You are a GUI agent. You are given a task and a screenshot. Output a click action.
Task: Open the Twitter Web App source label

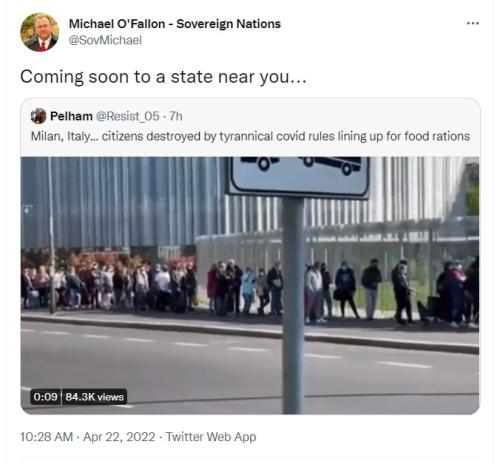[211, 437]
